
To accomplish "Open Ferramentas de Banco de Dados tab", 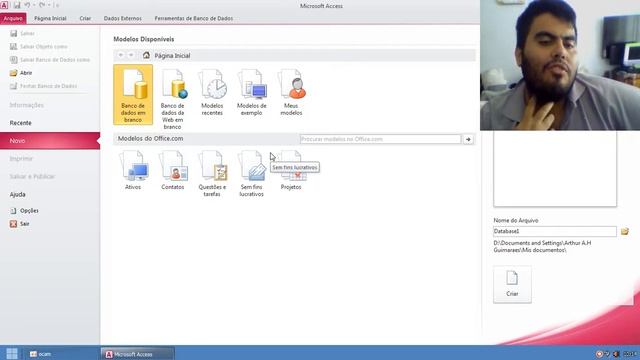I will 193,18.
